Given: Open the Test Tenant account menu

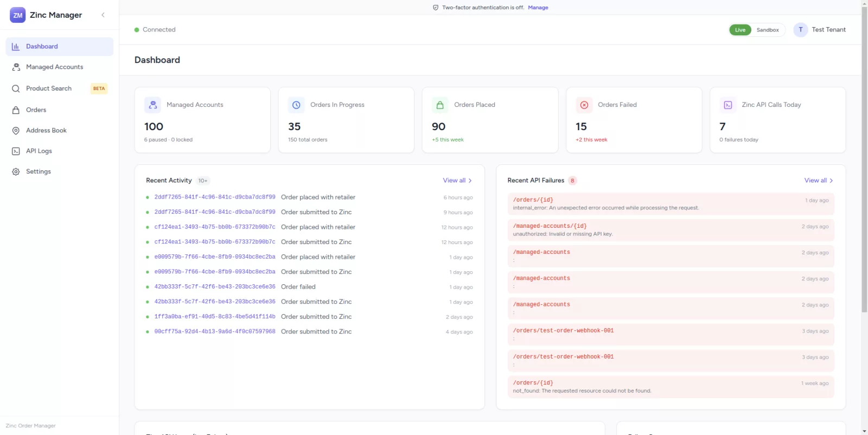Looking at the screenshot, I should [x=820, y=30].
